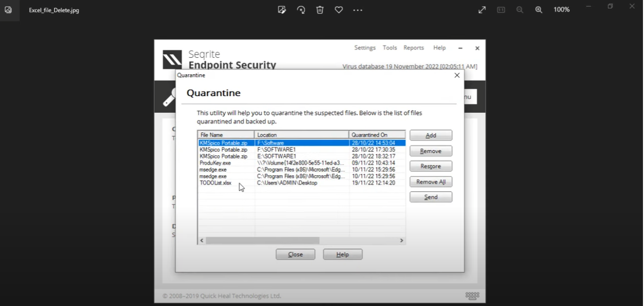Open the Reports menu

[414, 48]
